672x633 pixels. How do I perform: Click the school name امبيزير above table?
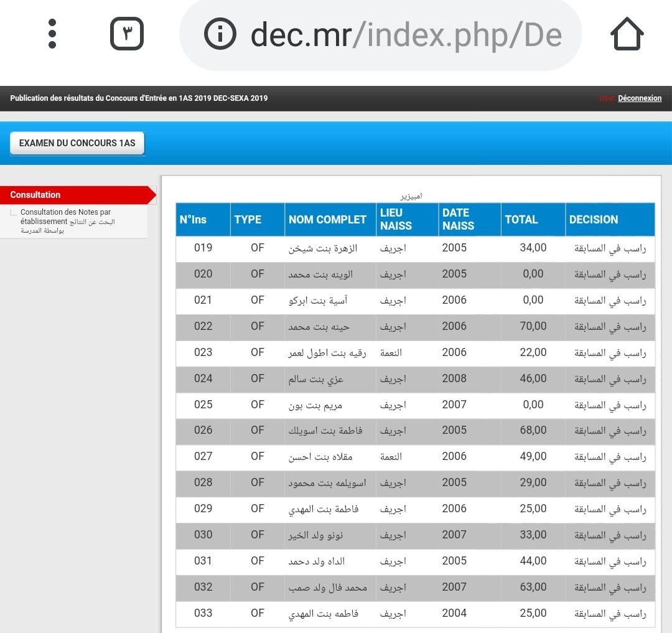pyautogui.click(x=411, y=196)
